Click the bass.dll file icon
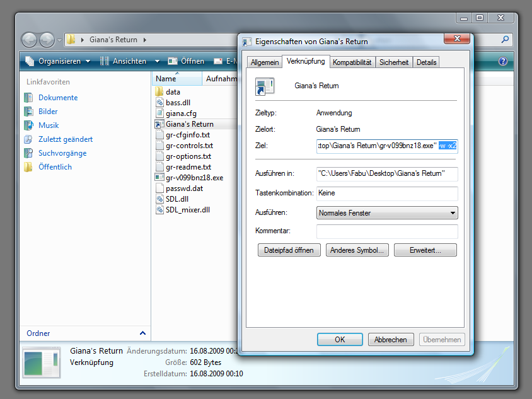Screen dimensions: 532x399 159,103
